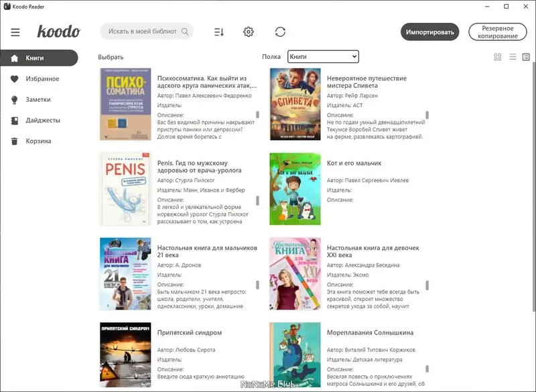Image resolution: width=536 pixels, height=392 pixels.
Task: Click description scrollbar of Психосоматика
Action: click(257, 115)
